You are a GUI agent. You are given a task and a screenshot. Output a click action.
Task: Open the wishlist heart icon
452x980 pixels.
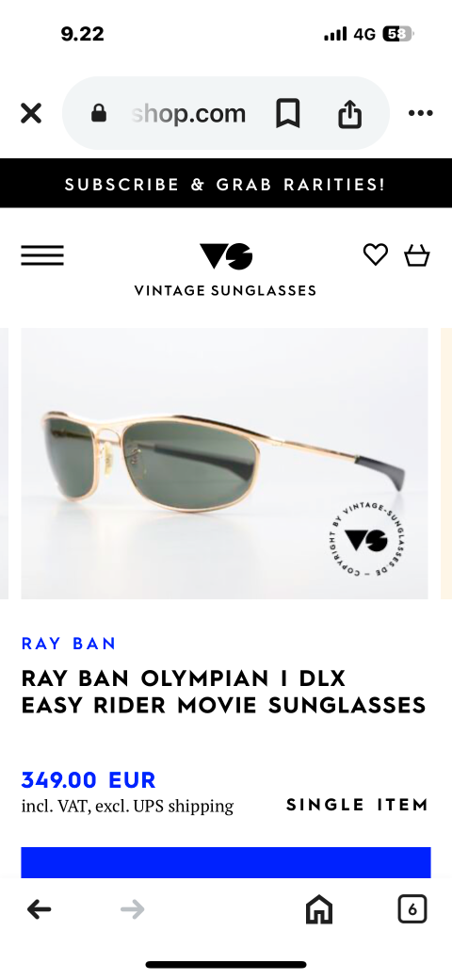pos(375,254)
